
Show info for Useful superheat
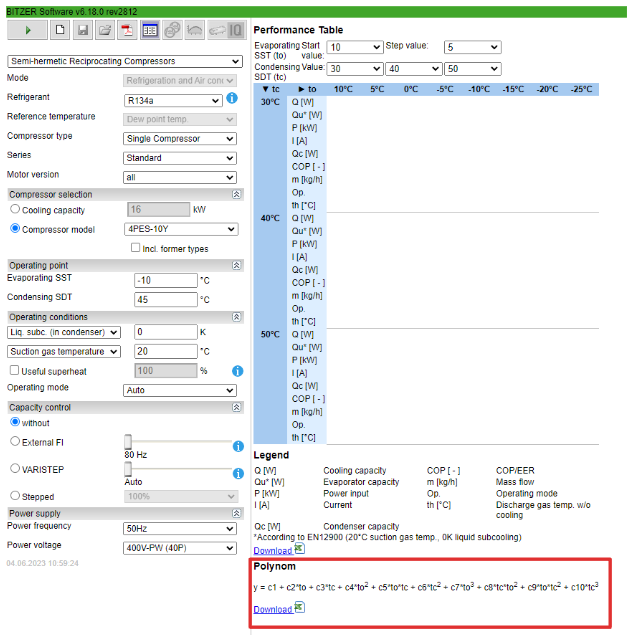point(238,371)
